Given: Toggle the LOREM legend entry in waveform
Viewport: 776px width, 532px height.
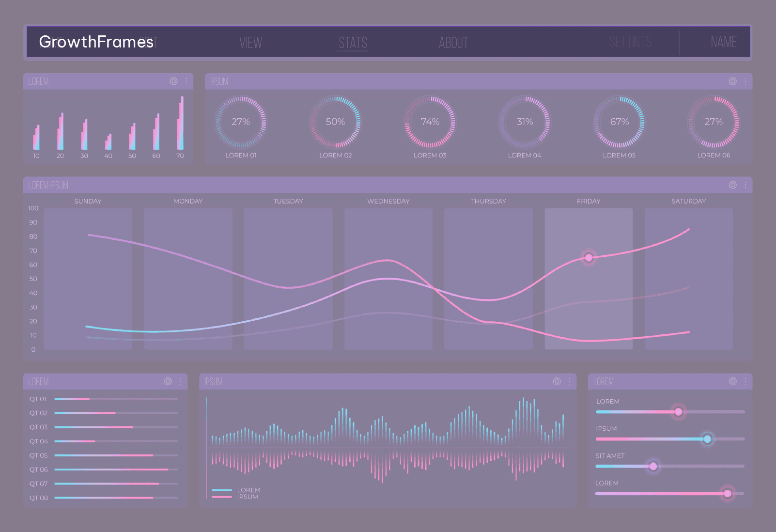Looking at the screenshot, I should pyautogui.click(x=236, y=490).
